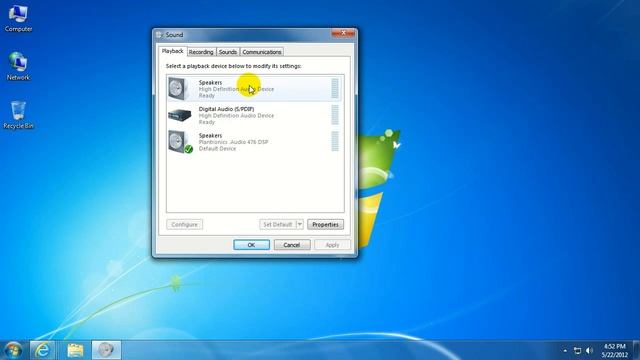
Task: Confirm with the OK button
Action: (251, 245)
